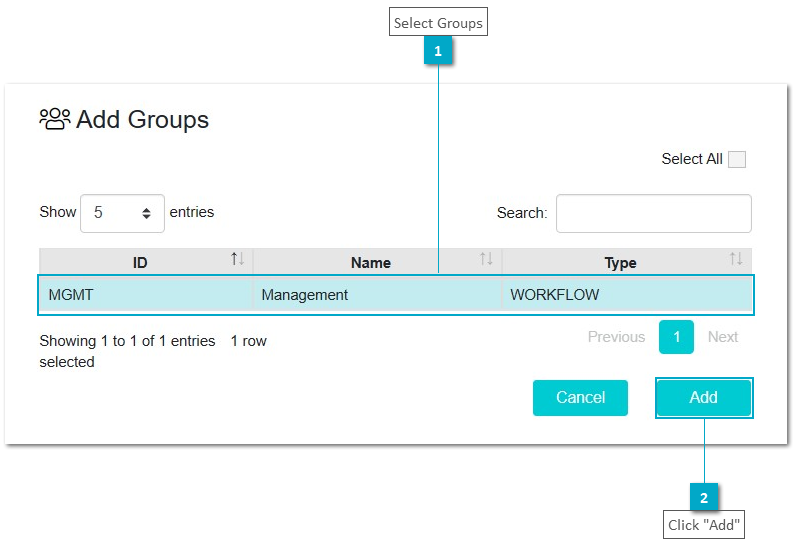The image size is (796, 551).
Task: Check the Select All checkbox
Action: pyautogui.click(x=737, y=159)
